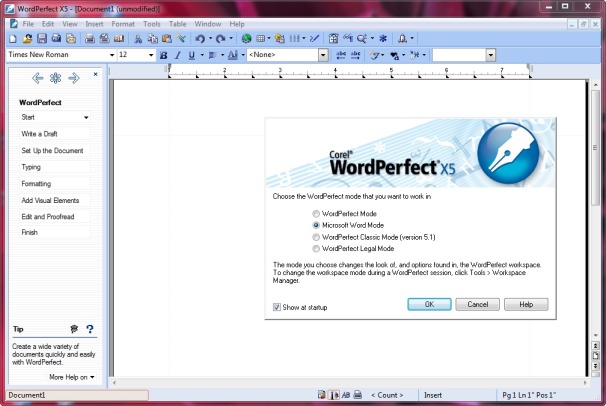Click the Cut scissors icon
Screen dimensions: 606x406
click(138, 39)
